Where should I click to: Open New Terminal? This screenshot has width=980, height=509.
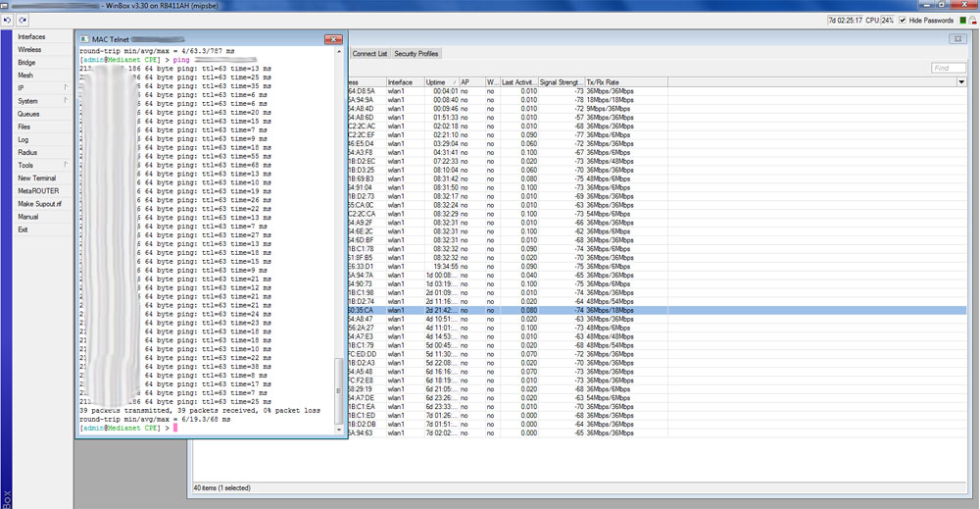36,178
